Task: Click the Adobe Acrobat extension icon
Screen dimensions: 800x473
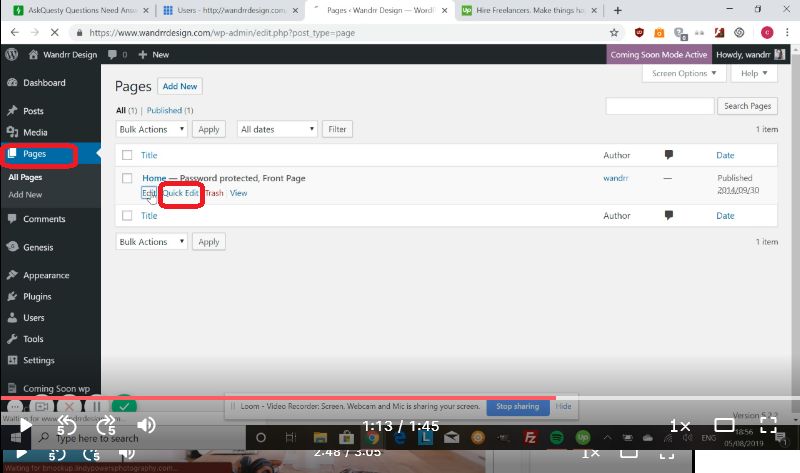Action: pyautogui.click(x=719, y=33)
